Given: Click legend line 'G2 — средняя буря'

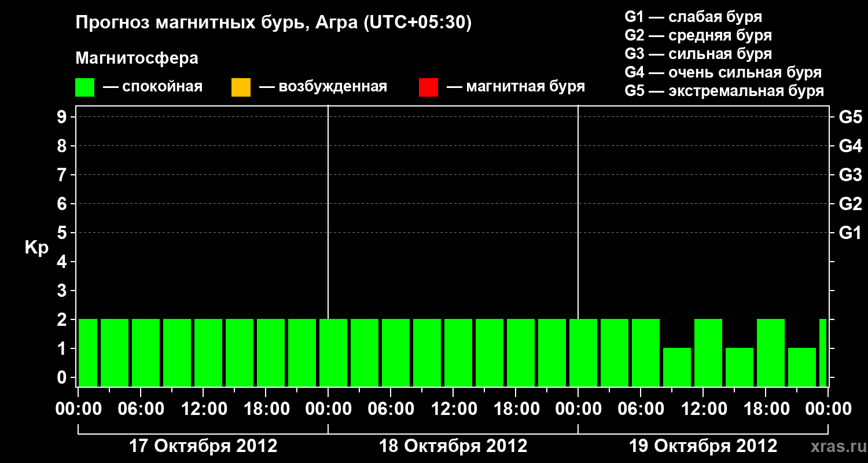Looking at the screenshot, I should [x=698, y=35].
